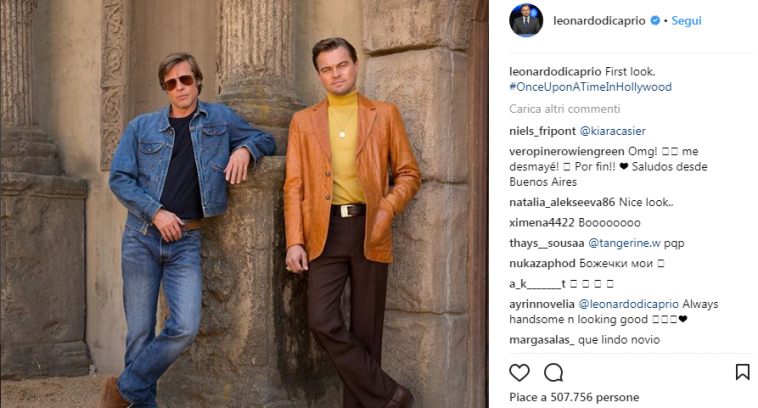Expand Carica altri commenti
This screenshot has height=408, width=758.
click(564, 109)
